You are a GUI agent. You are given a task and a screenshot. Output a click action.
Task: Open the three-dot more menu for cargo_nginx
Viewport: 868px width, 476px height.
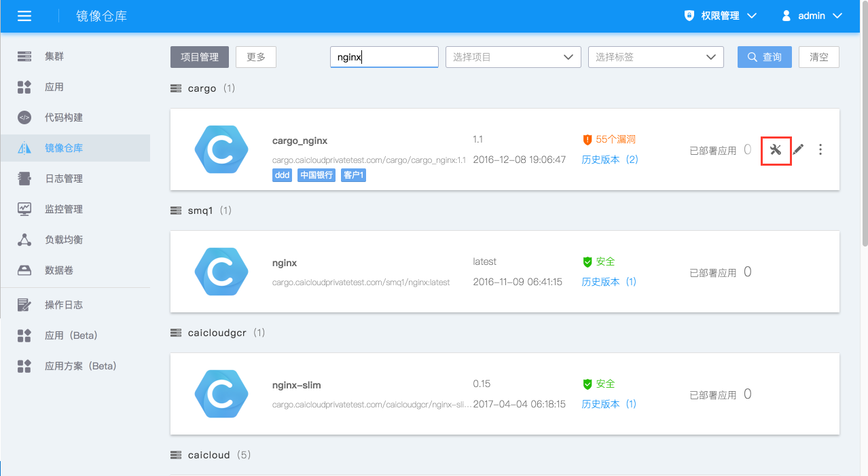(x=820, y=149)
